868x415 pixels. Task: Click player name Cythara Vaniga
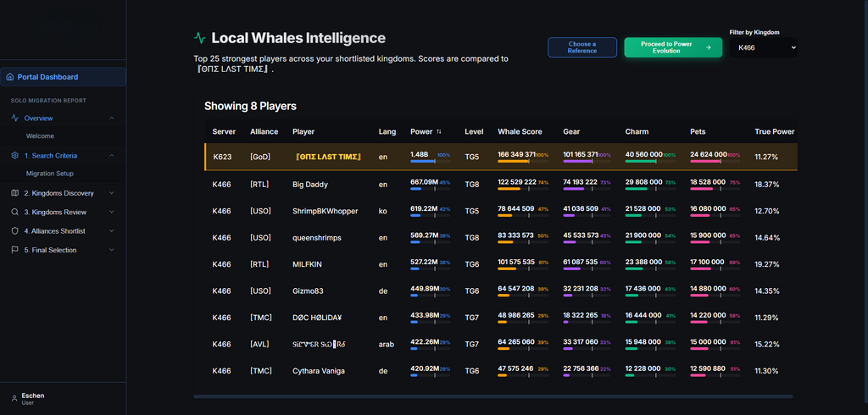tap(319, 371)
